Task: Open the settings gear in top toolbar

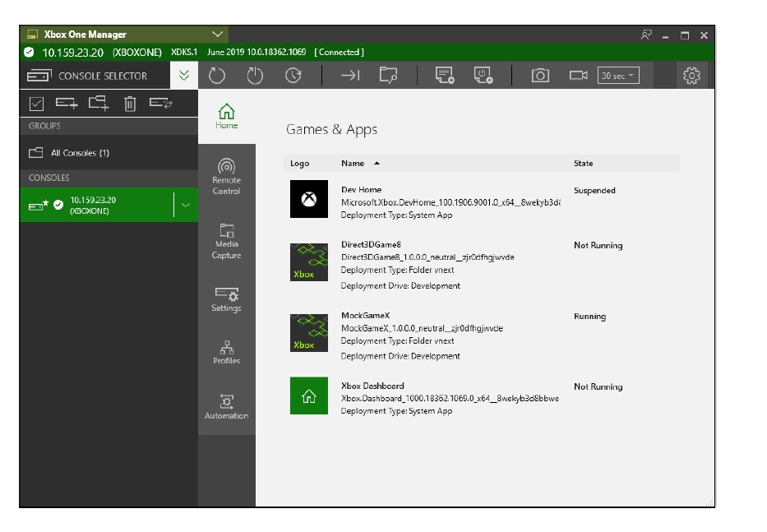Action: pos(691,76)
